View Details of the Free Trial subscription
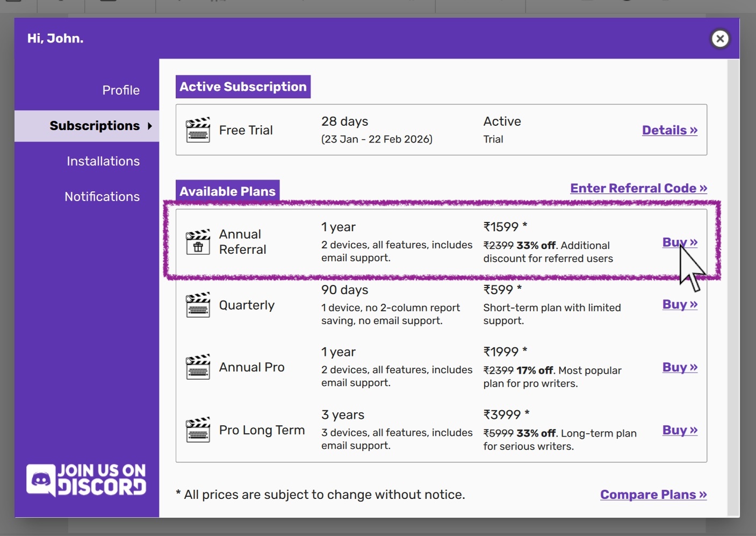 (669, 130)
